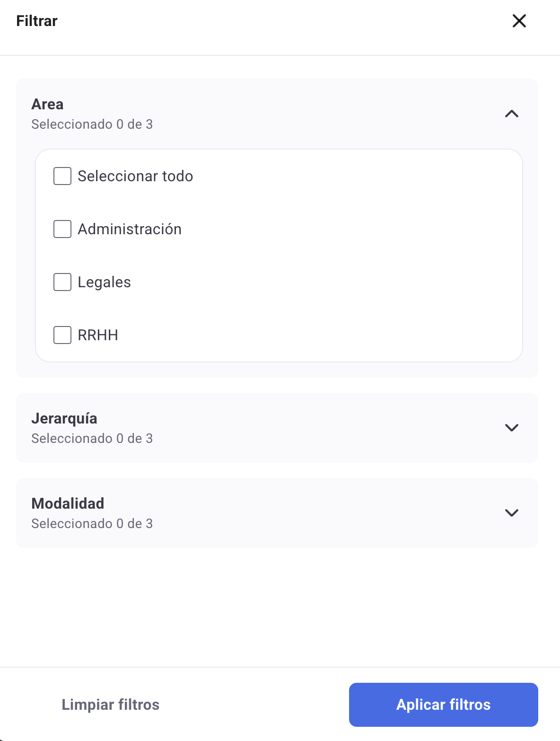The height and width of the screenshot is (741, 560).
Task: Click the RRHH option label
Action: click(x=98, y=335)
